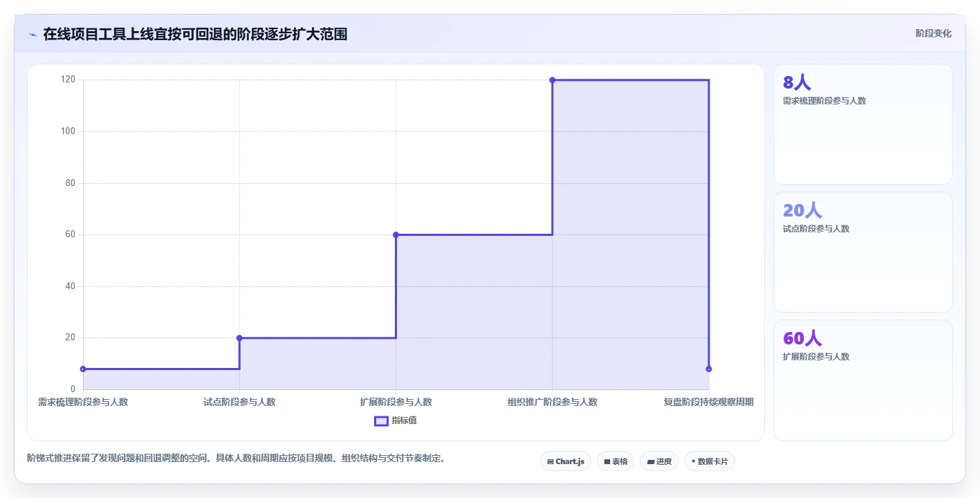980x498 pixels.
Task: Click the 阶段变化 label in the header
Action: [933, 33]
